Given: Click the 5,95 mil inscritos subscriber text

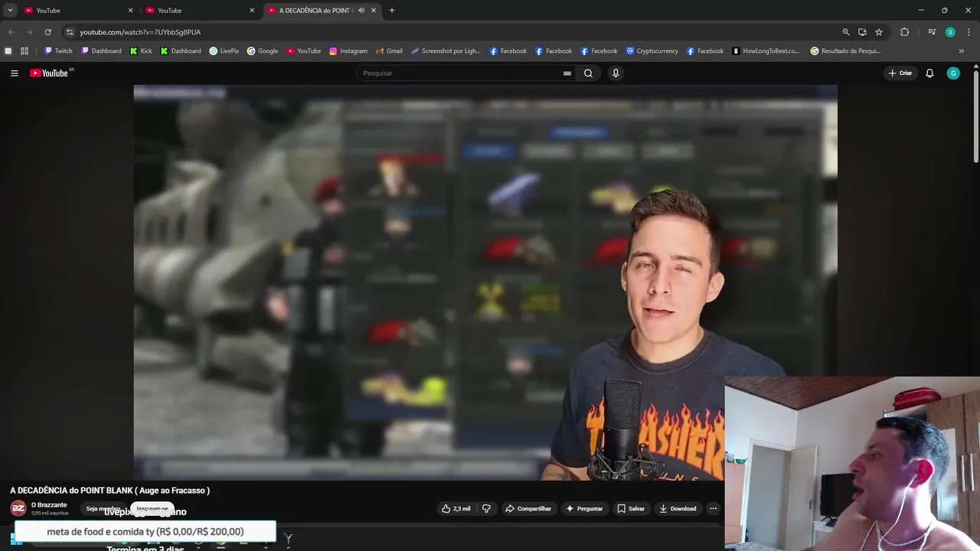Looking at the screenshot, I should click(50, 514).
